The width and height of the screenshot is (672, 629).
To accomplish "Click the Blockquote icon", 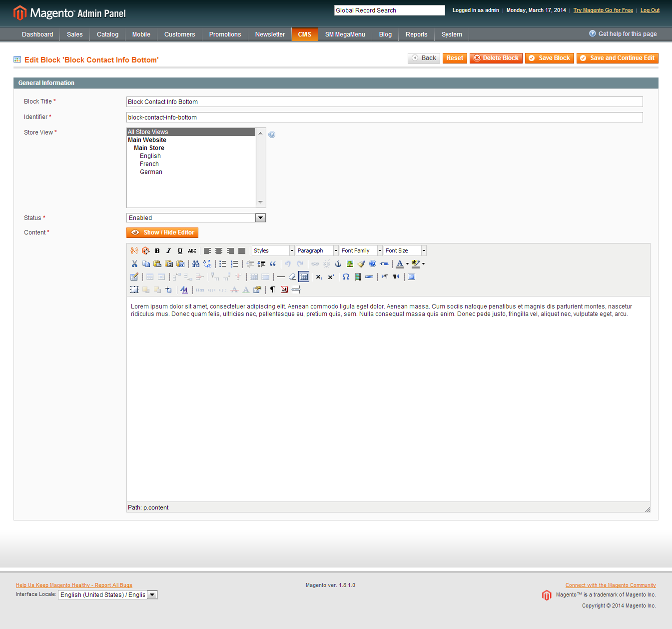I will (273, 263).
